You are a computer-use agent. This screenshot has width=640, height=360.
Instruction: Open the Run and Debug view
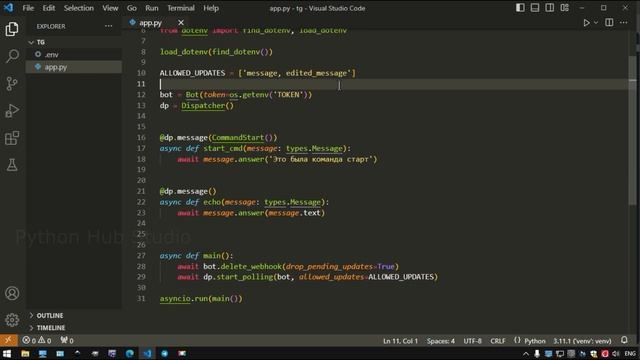[x=12, y=111]
